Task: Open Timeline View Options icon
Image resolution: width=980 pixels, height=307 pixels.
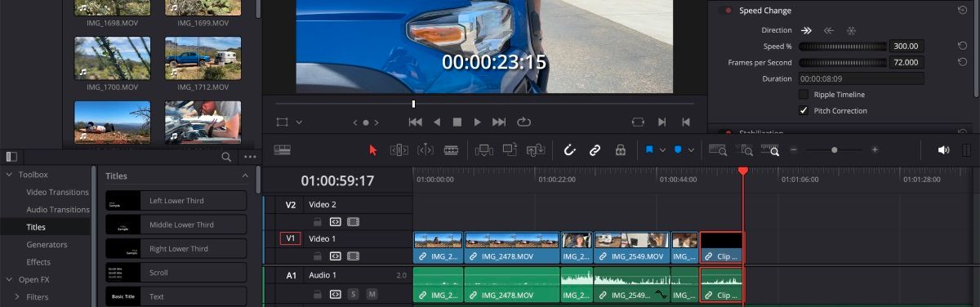Action: [283, 150]
